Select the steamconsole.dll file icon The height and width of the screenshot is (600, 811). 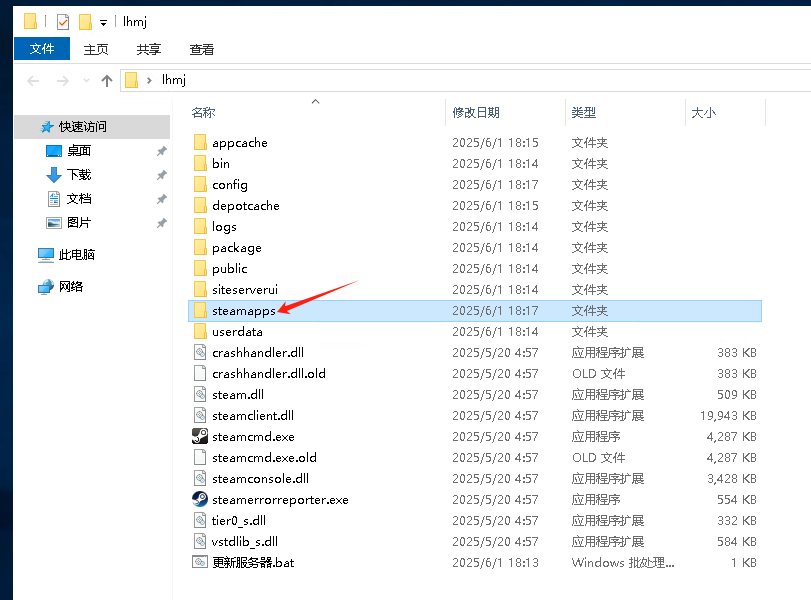[200, 478]
